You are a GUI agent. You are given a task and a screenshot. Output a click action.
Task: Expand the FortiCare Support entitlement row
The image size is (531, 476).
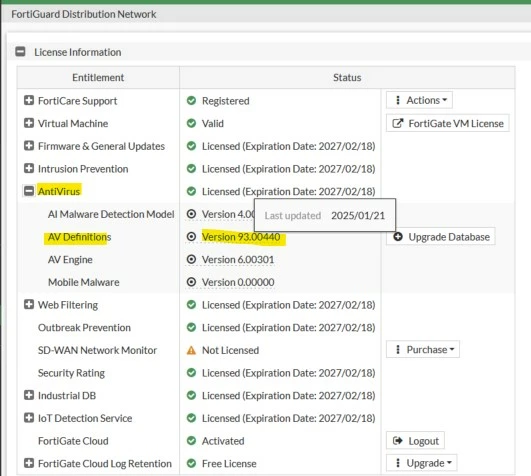tap(29, 100)
